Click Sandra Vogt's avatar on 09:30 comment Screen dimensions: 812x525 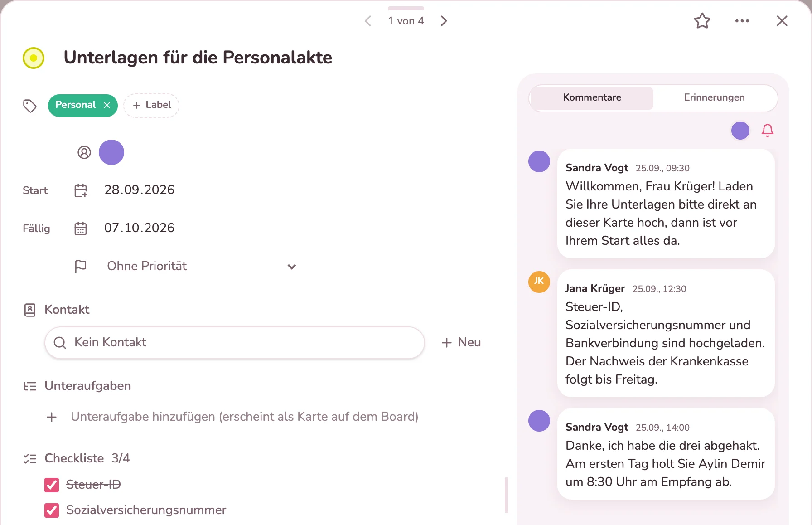539,161
